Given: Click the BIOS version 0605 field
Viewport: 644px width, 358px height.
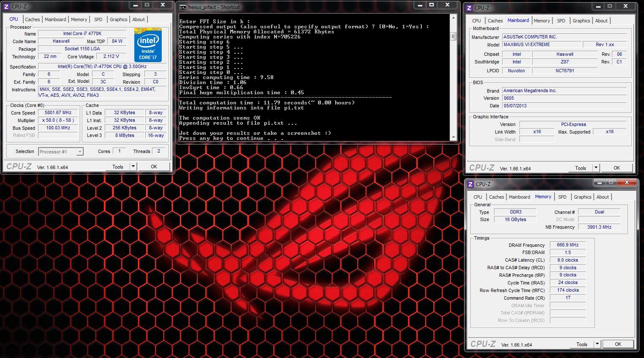Looking at the screenshot, I should click(x=565, y=98).
